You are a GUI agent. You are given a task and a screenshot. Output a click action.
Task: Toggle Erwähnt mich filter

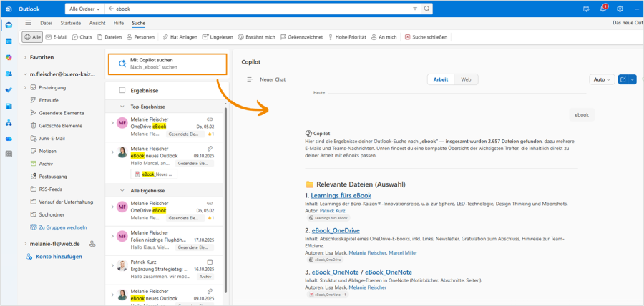pos(257,37)
